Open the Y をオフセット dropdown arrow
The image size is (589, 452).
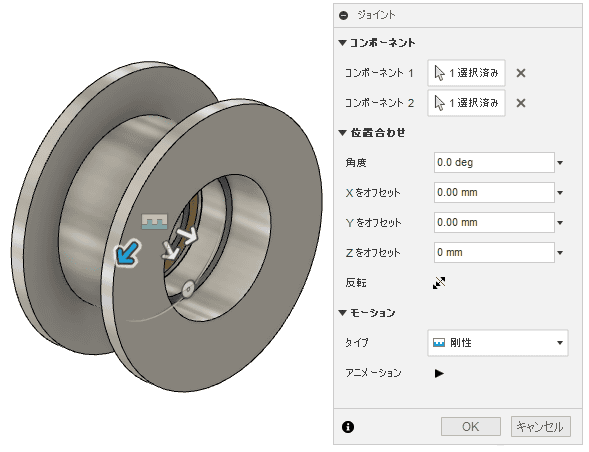pyautogui.click(x=560, y=223)
